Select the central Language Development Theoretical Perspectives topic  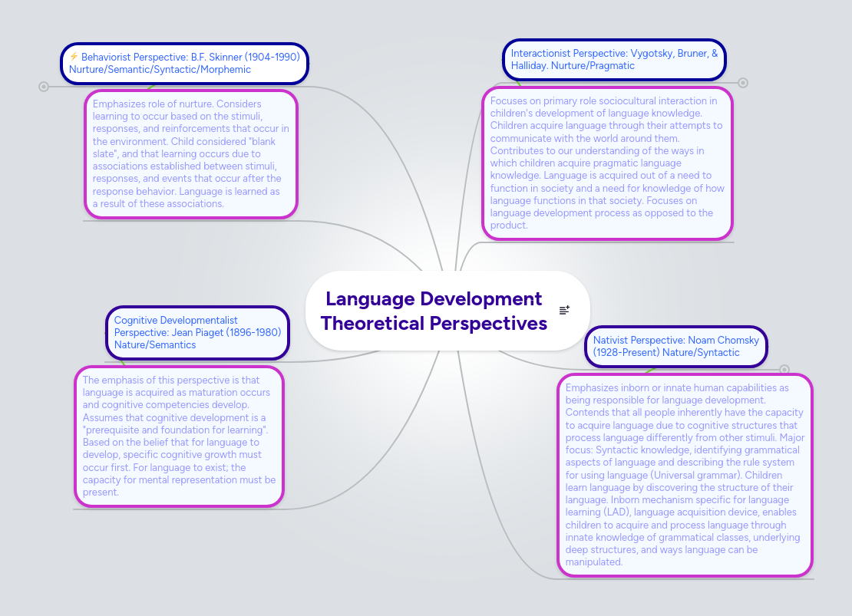434,311
